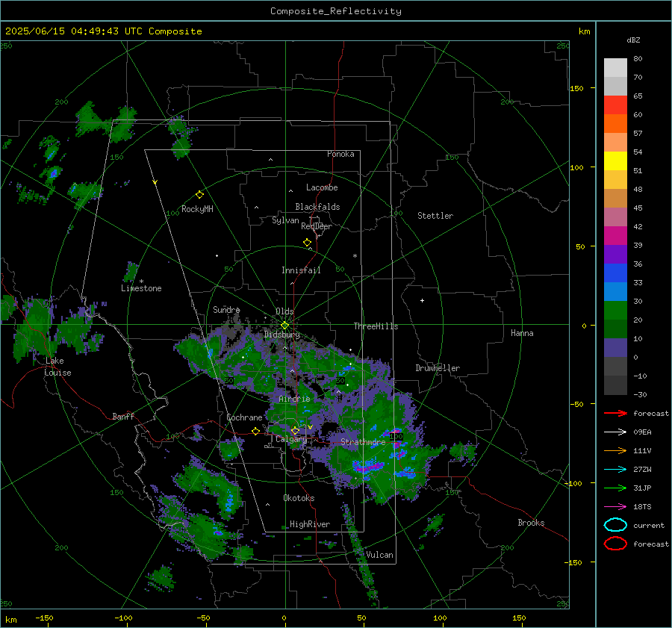Click the magenta 18TS arrow icon

(615, 507)
